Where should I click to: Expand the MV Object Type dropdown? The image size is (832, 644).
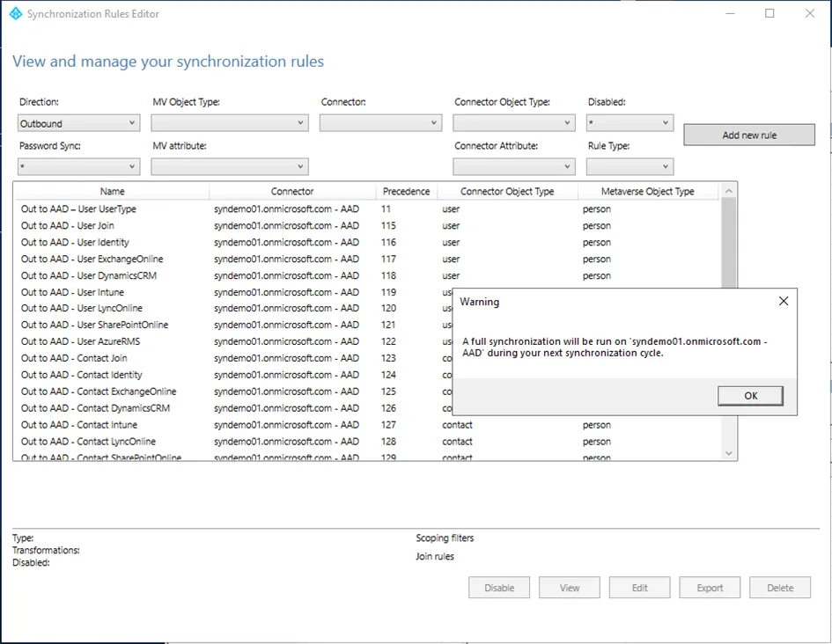pos(229,123)
